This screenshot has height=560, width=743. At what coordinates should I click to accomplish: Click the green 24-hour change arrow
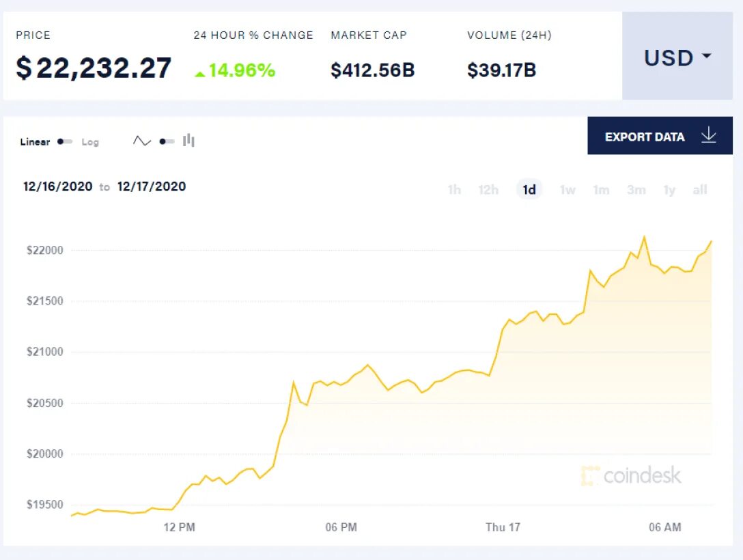pyautogui.click(x=200, y=74)
